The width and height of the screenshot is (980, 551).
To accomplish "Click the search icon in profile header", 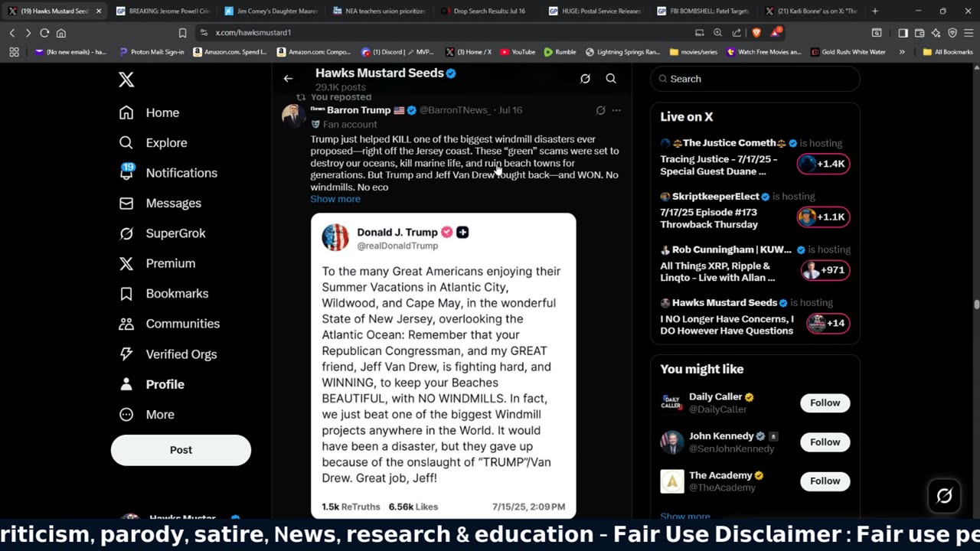I will (611, 78).
